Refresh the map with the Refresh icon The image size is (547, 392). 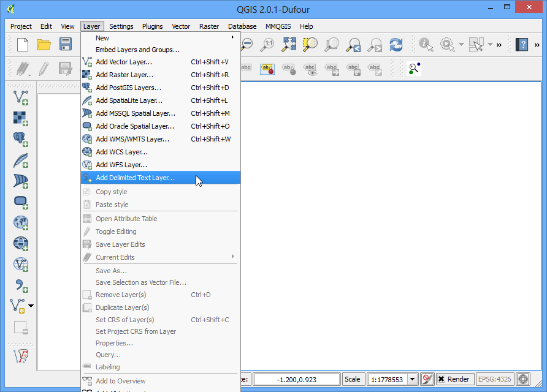coord(396,45)
